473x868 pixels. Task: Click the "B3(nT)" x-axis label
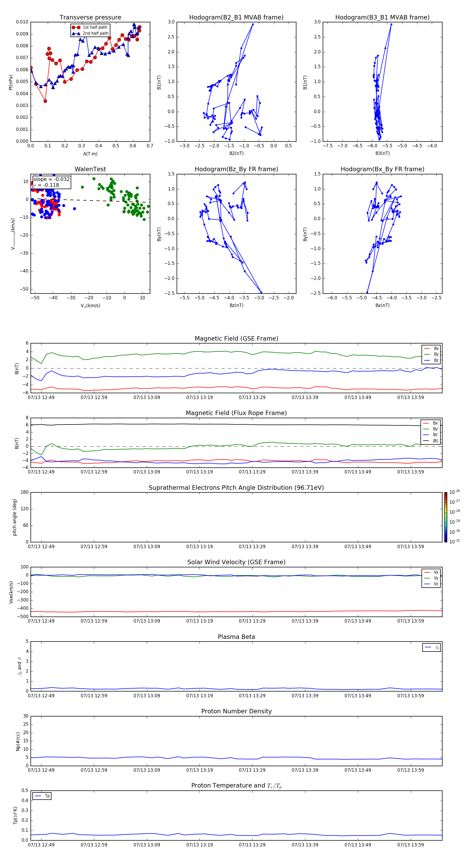[x=382, y=153]
